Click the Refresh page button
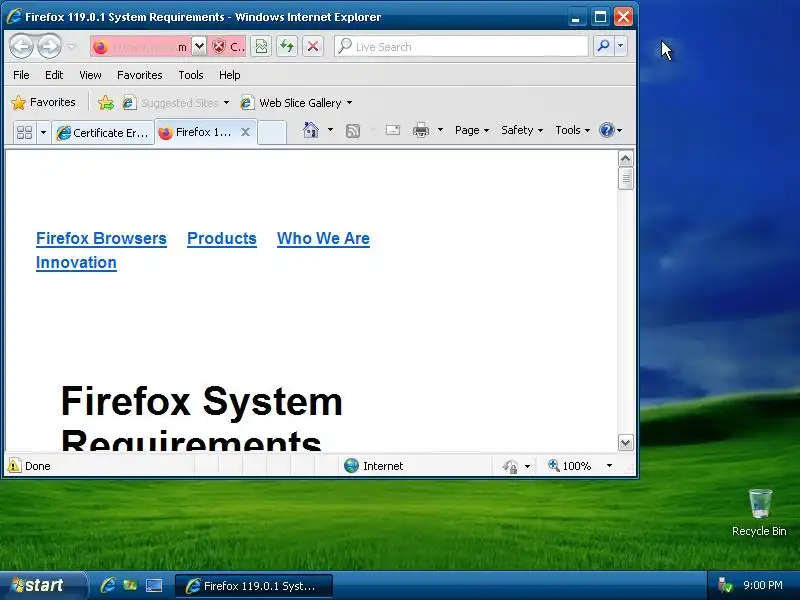 287,46
